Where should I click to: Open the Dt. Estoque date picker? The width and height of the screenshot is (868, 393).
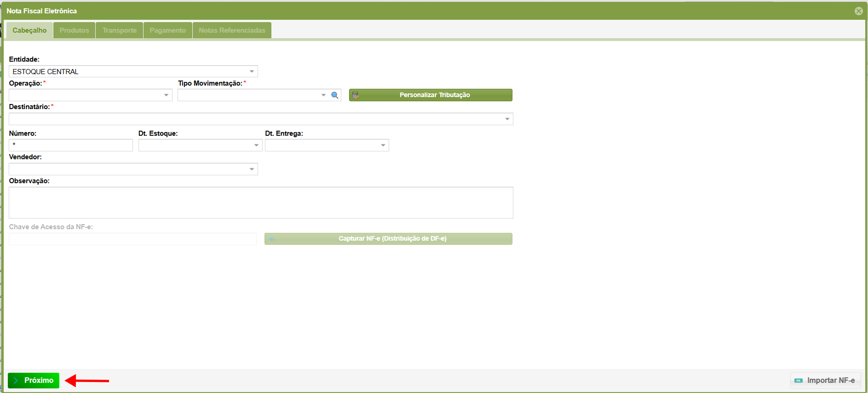256,145
